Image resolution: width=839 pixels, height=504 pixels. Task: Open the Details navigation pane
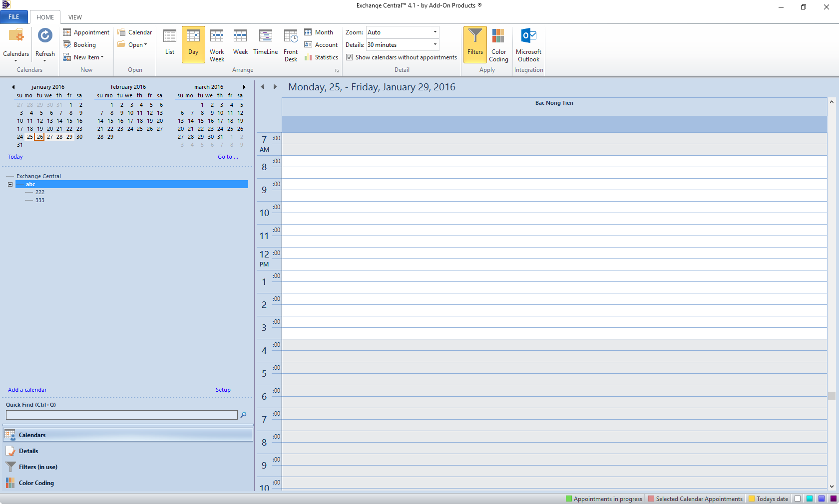click(x=128, y=451)
